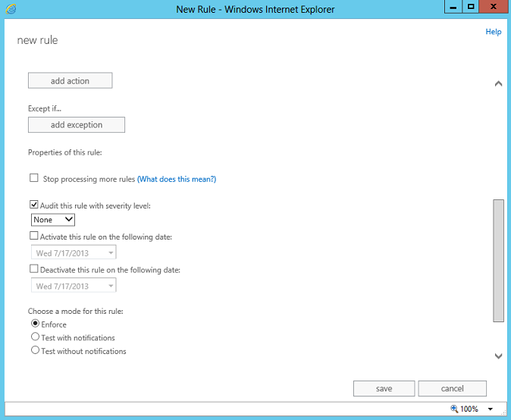Uncheck Audit this rule with severity level

point(34,204)
